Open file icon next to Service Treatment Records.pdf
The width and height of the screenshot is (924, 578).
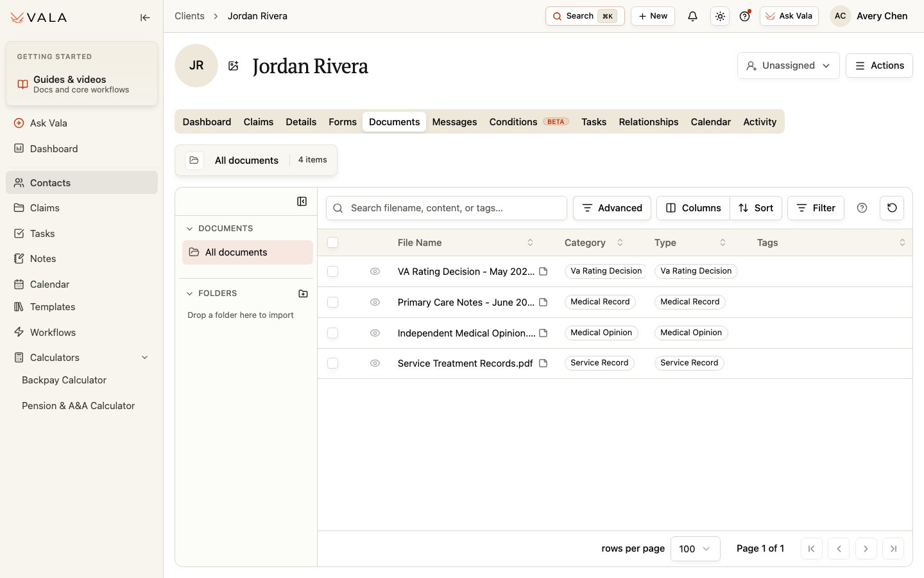click(543, 363)
